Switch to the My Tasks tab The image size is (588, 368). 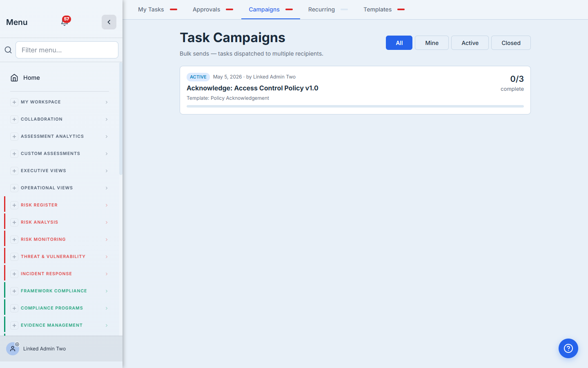coord(157,9)
